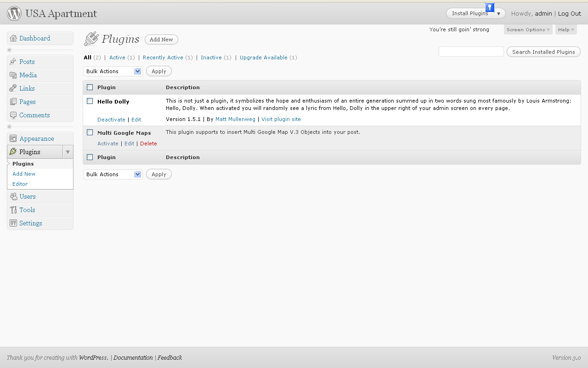Filter by Upgrade Available plugins

[264, 57]
